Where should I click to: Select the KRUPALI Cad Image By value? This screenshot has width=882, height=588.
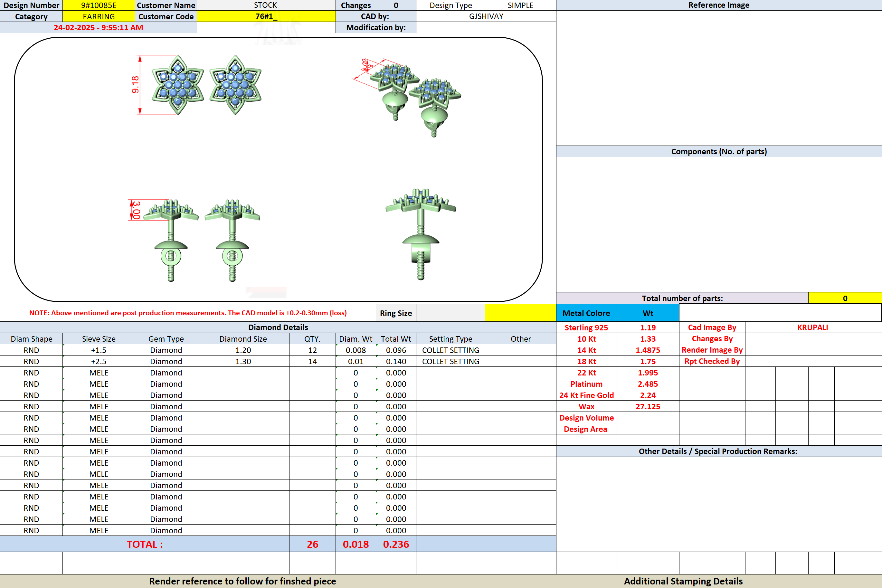coord(813,327)
